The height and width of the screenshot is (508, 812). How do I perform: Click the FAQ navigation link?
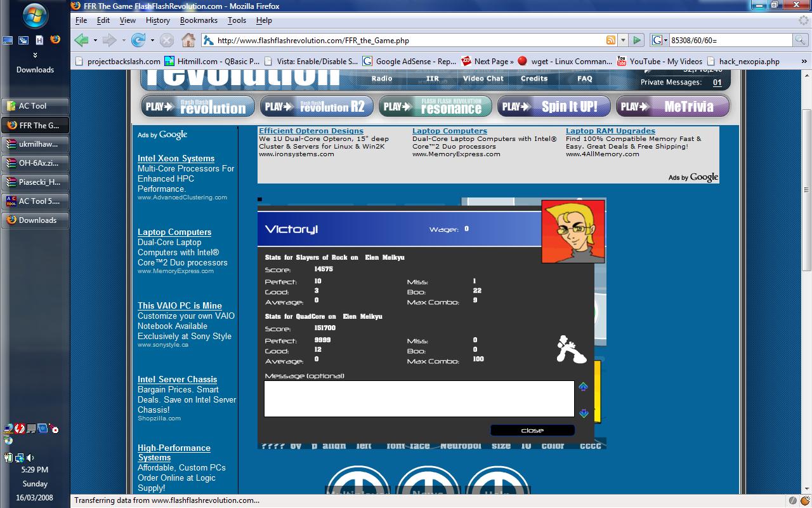coord(585,79)
